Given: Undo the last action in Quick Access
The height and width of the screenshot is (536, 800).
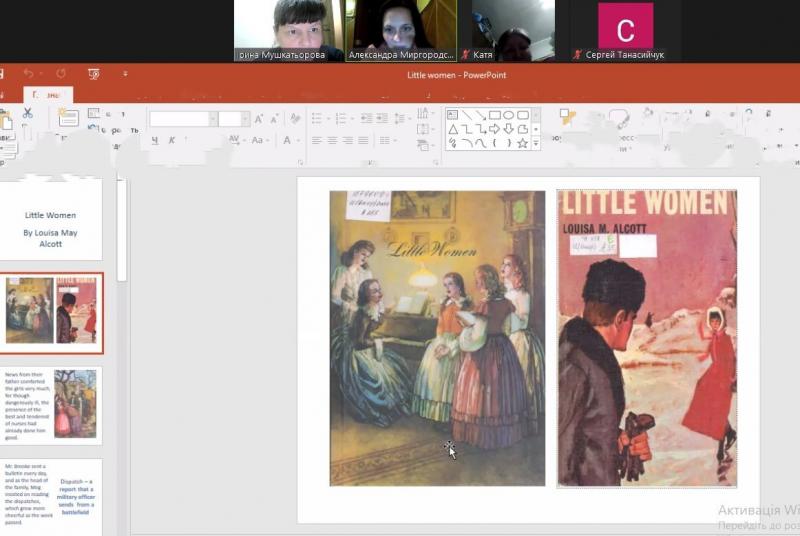Looking at the screenshot, I should click(x=28, y=74).
